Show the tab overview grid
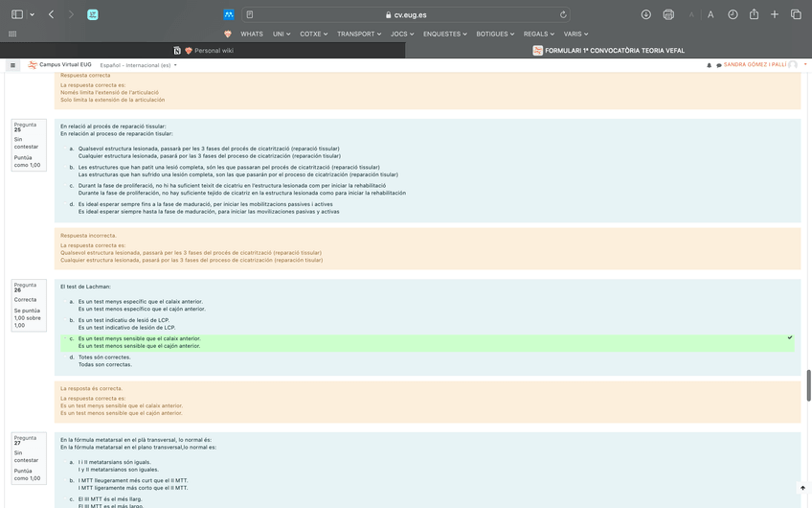812x508 pixels. 796,14
